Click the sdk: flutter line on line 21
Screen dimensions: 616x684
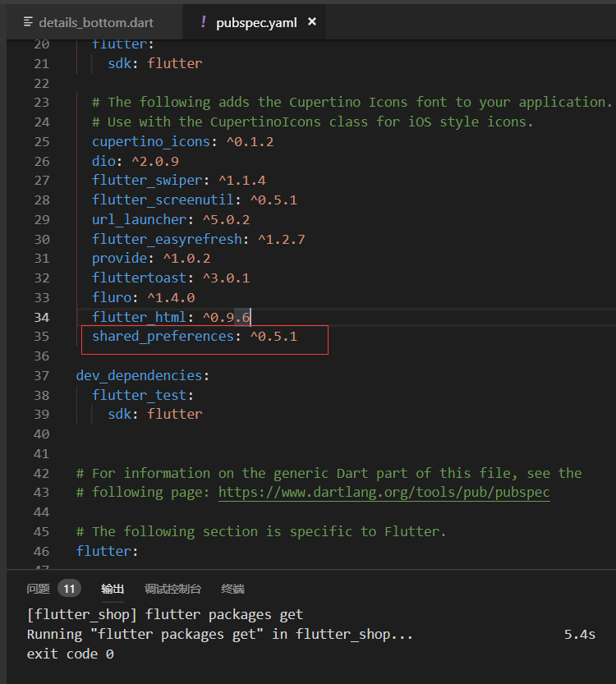155,64
